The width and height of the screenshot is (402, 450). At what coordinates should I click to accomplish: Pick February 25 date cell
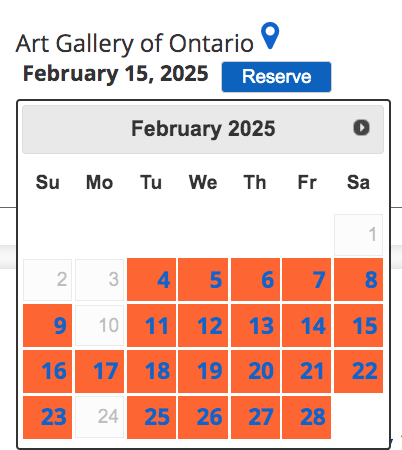coord(151,417)
